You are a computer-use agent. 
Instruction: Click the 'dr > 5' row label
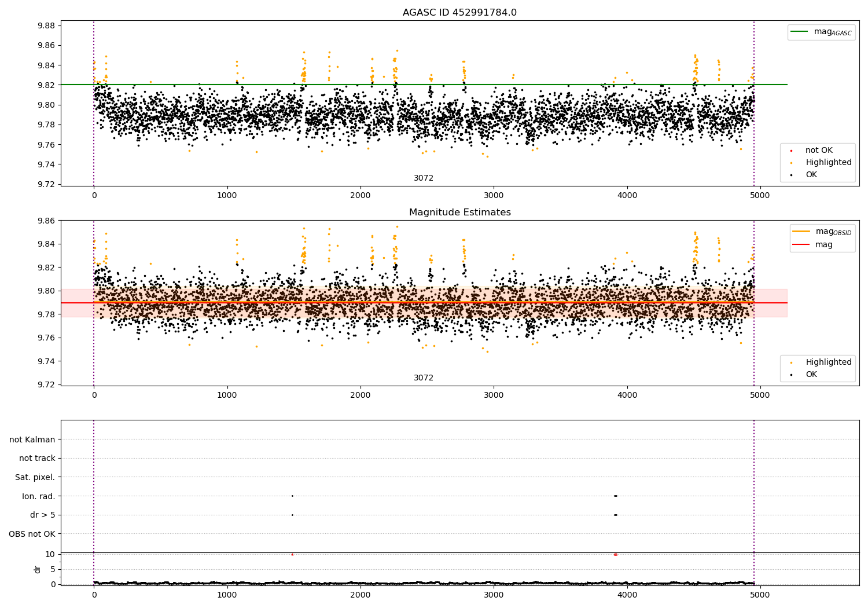pyautogui.click(x=43, y=515)
